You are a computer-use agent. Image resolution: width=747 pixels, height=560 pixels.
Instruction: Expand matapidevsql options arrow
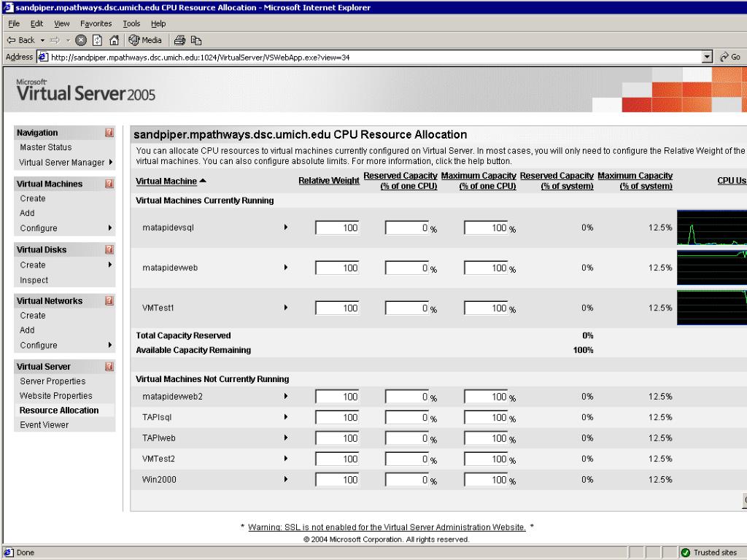click(286, 227)
